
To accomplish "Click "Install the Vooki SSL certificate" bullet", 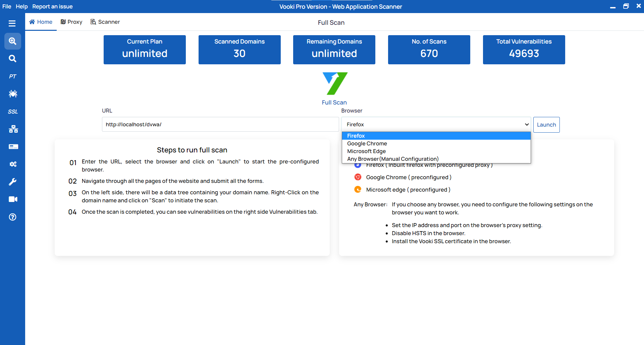I will point(451,241).
